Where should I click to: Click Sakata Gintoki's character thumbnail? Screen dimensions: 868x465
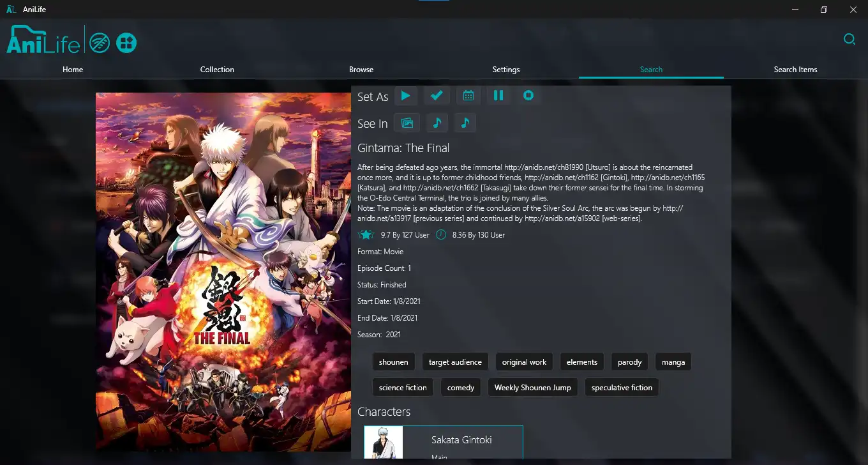[384, 442]
